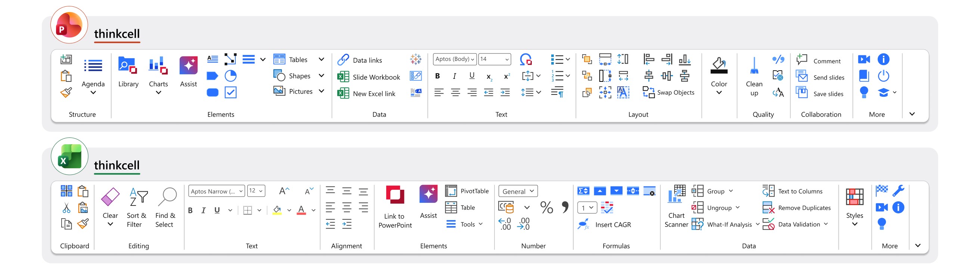This screenshot has height=269, width=980.
Task: Align objects to bottom in Layout group
Action: (x=685, y=59)
